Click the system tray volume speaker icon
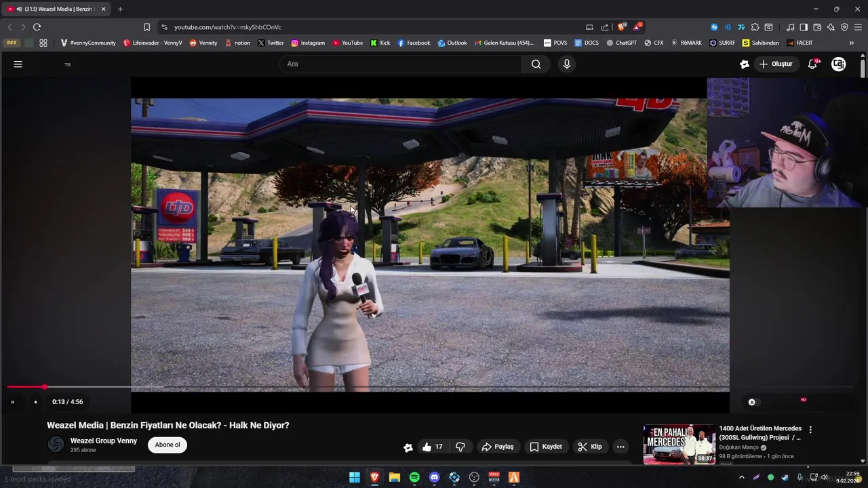Screen dimensions: 868x488 (x=825, y=477)
